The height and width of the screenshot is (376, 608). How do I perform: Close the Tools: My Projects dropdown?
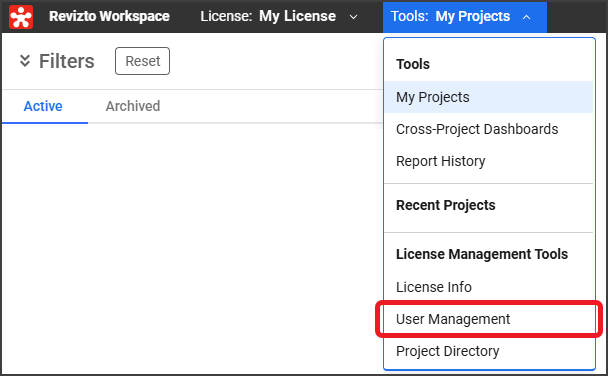(465, 17)
